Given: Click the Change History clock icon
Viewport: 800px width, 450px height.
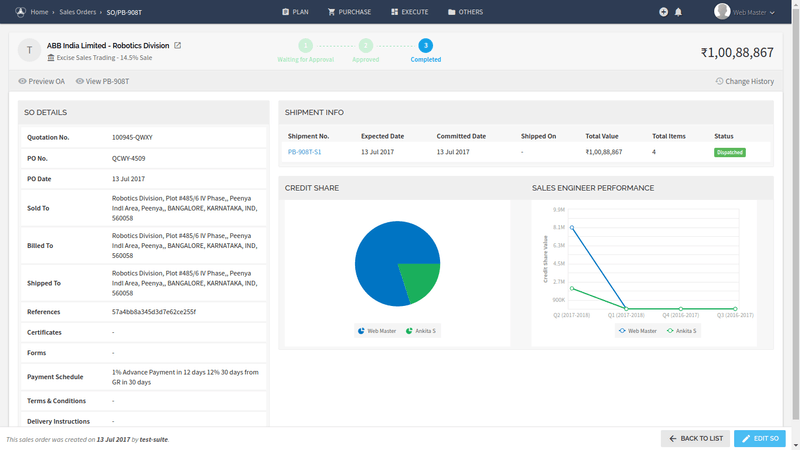Looking at the screenshot, I should [720, 81].
